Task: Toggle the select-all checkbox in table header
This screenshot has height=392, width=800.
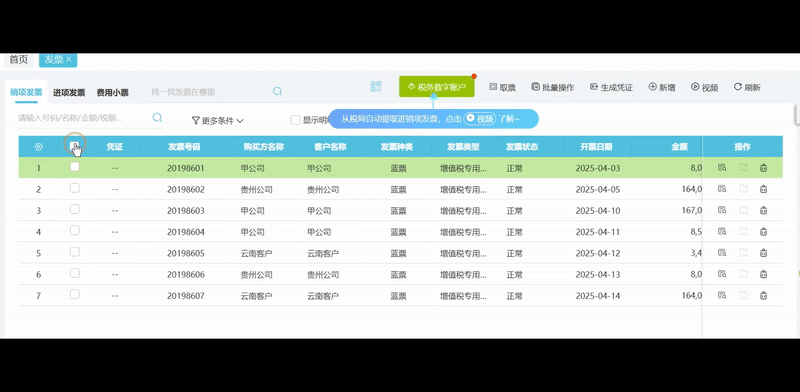Action: click(x=74, y=145)
